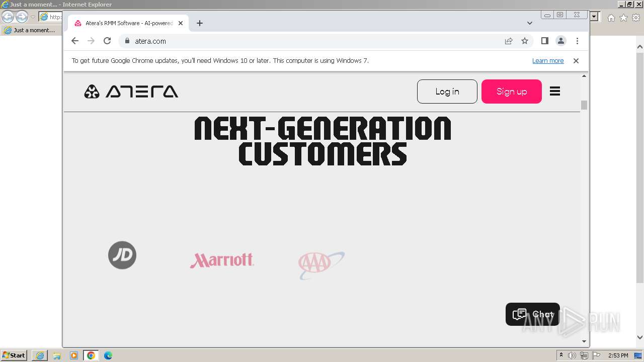Screen dimensions: 644x362
Task: Show hidden tray icons arrow
Action: (561, 355)
